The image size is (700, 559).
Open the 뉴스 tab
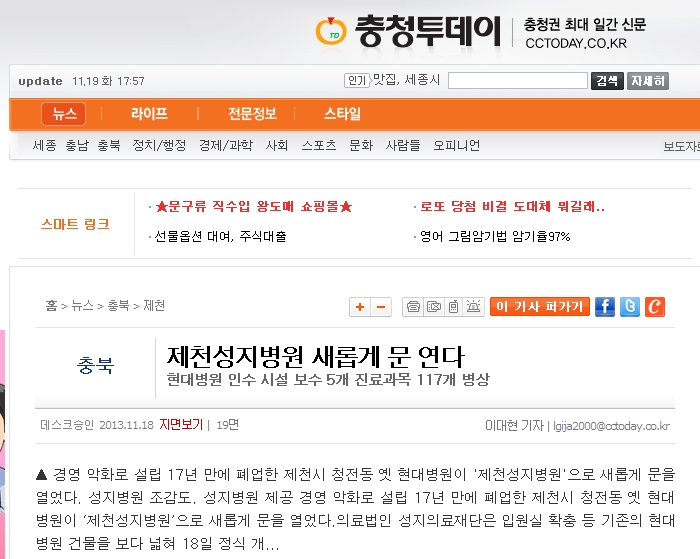64,114
